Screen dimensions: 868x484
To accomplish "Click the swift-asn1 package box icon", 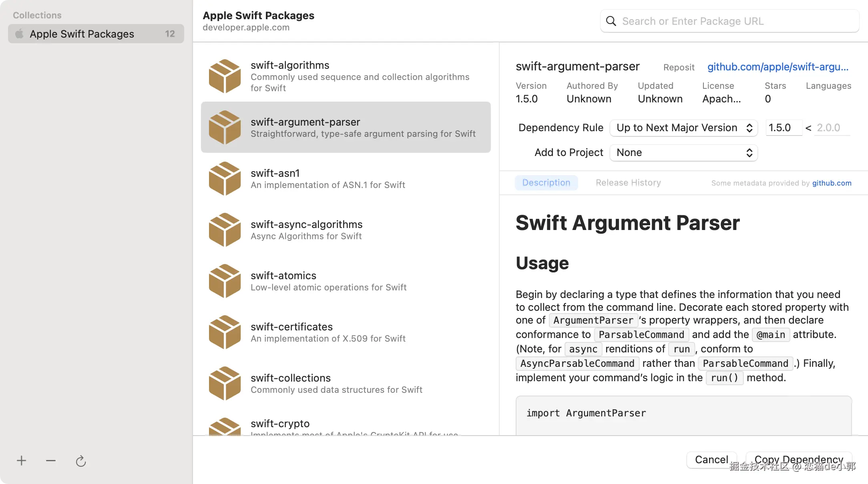I will [225, 178].
